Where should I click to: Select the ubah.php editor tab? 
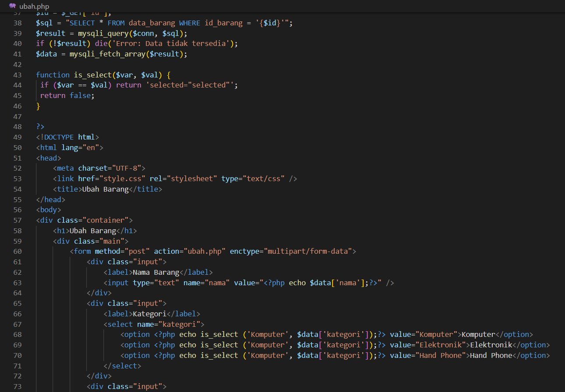[x=34, y=6]
